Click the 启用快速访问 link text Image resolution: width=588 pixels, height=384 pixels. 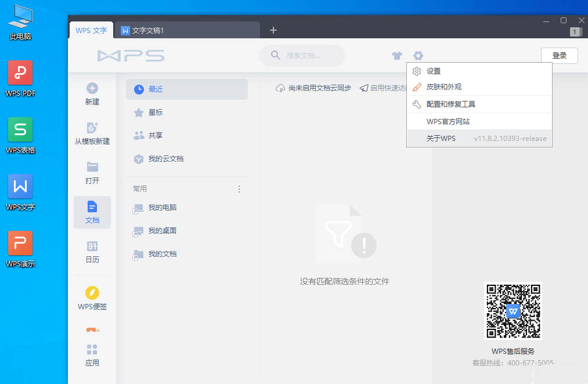coord(388,88)
